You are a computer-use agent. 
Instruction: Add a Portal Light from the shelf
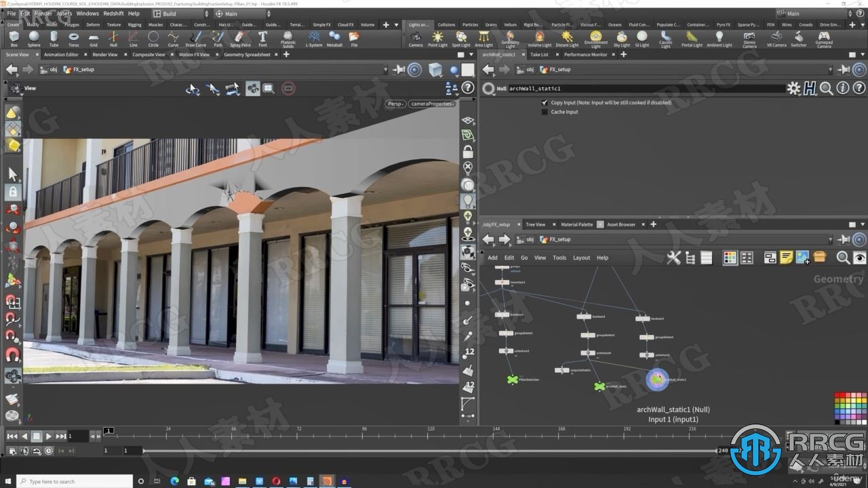click(x=692, y=39)
